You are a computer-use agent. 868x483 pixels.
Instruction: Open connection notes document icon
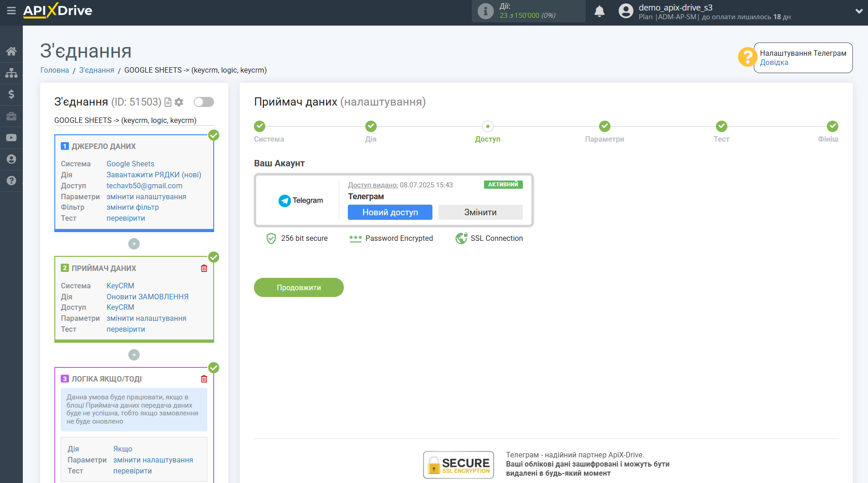(x=168, y=102)
